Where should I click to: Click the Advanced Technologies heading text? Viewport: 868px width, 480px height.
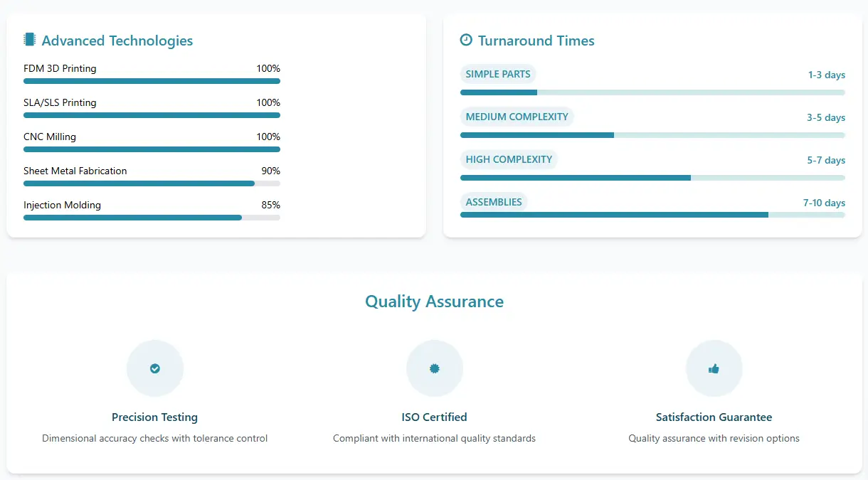click(117, 41)
